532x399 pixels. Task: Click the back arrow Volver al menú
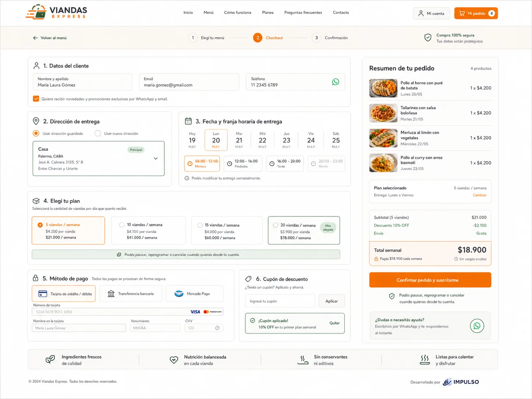(x=35, y=38)
